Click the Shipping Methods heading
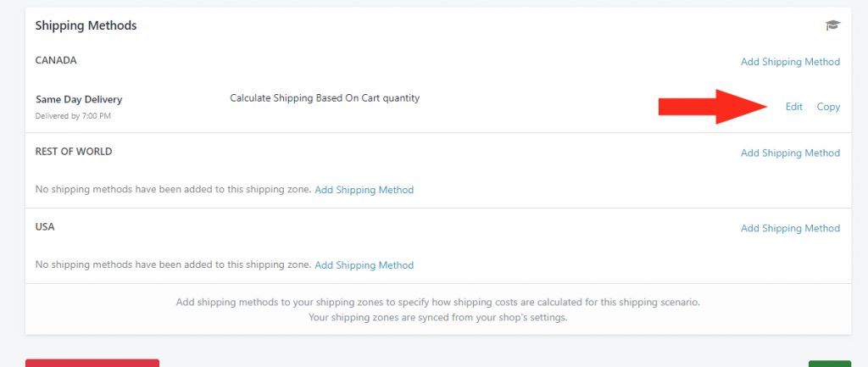 click(86, 25)
